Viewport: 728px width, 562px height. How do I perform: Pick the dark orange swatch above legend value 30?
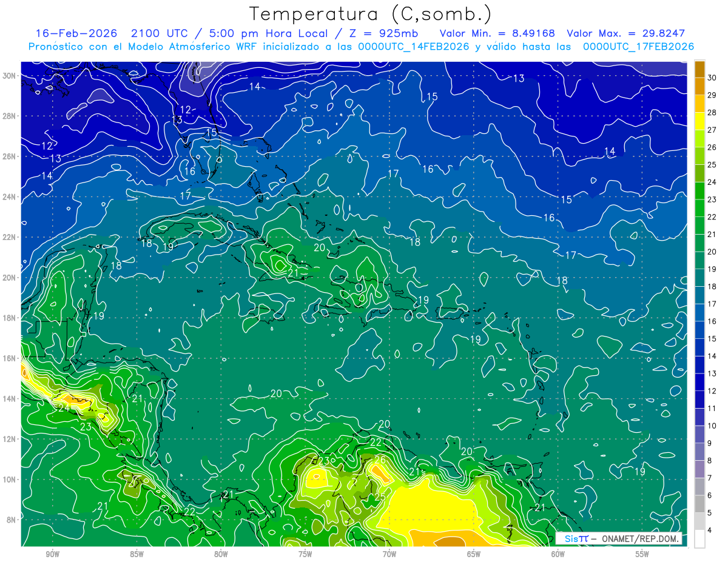tap(699, 69)
